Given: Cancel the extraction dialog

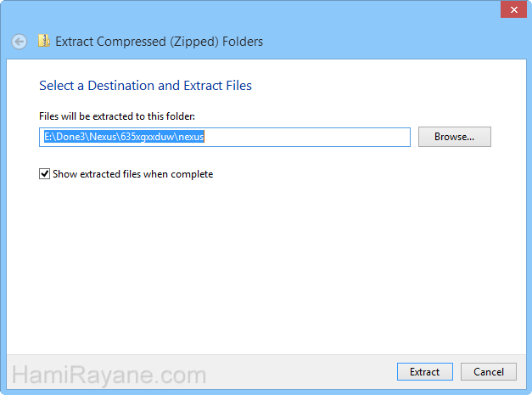Looking at the screenshot, I should pyautogui.click(x=489, y=372).
